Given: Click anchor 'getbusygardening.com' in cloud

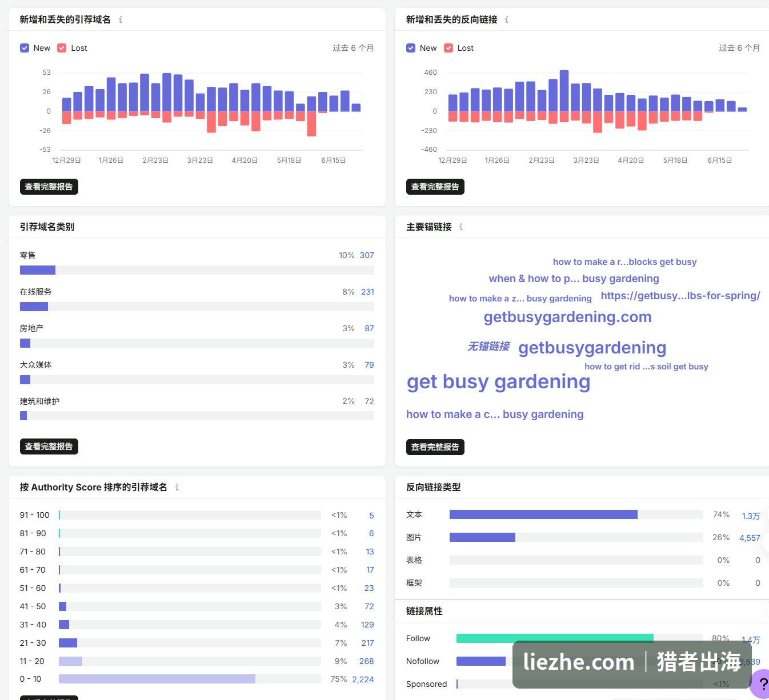Looking at the screenshot, I should [567, 317].
